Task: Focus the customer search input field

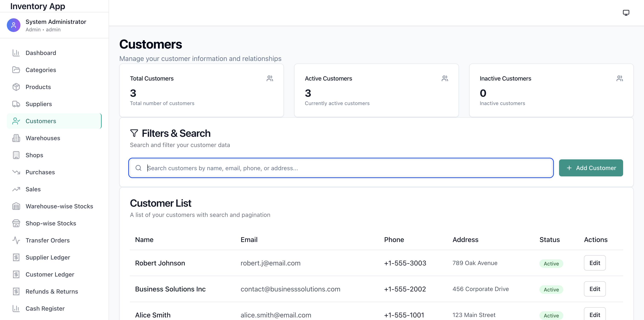Action: pyautogui.click(x=341, y=168)
